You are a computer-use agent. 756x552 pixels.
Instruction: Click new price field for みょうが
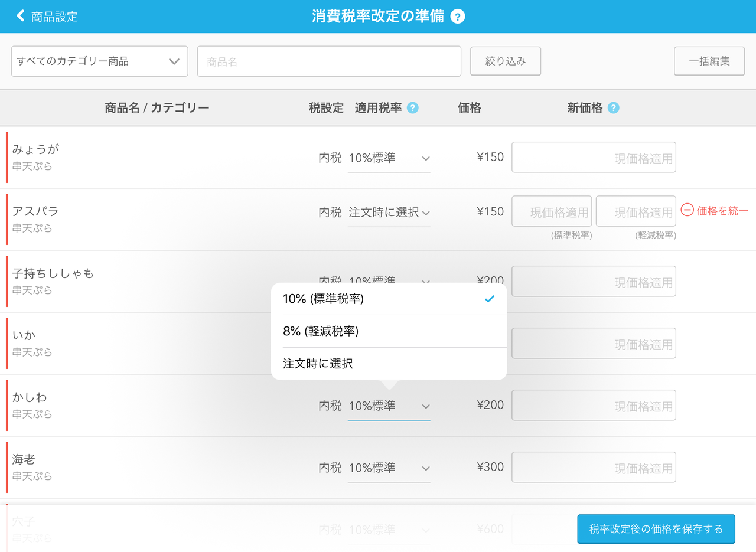pos(594,157)
